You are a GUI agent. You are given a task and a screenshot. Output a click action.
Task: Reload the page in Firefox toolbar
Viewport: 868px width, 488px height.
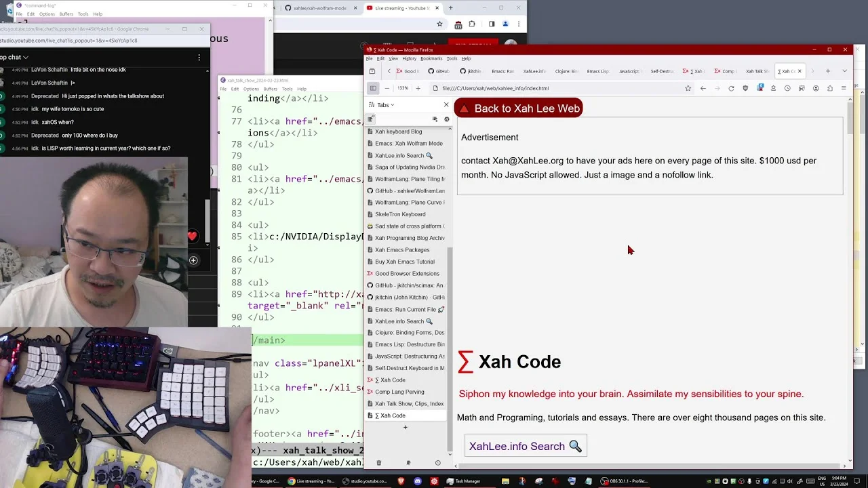[731, 88]
